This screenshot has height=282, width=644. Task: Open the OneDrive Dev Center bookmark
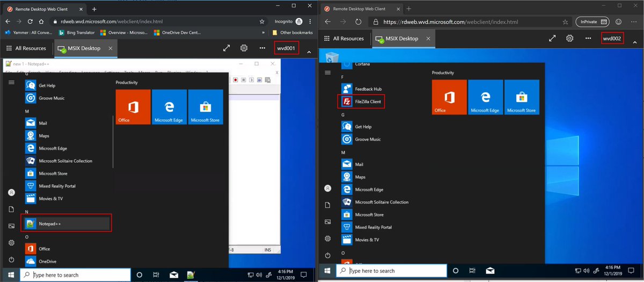[x=177, y=32]
